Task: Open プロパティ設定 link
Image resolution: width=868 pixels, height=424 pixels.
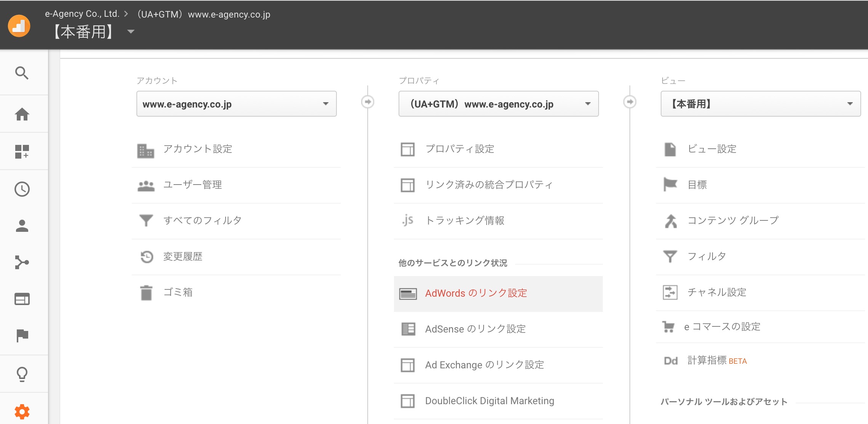Action: [460, 149]
